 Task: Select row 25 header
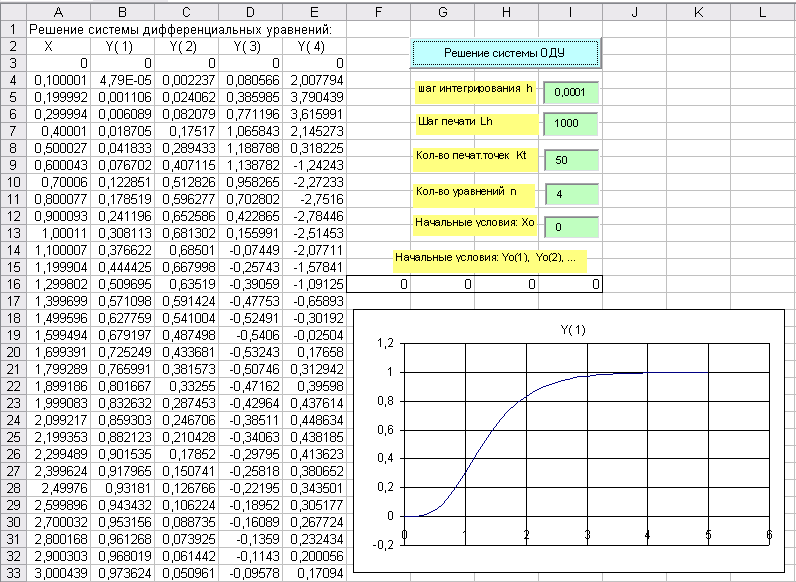pos(13,437)
